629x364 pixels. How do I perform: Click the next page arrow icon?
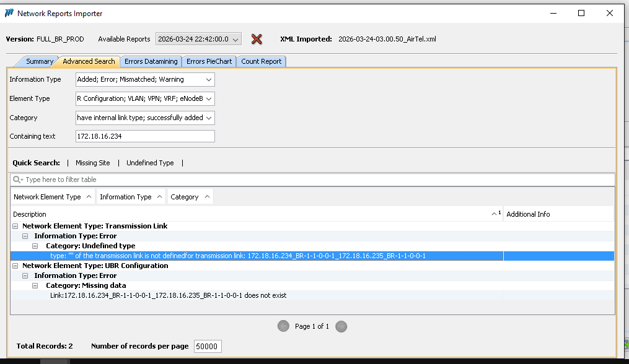coord(341,326)
